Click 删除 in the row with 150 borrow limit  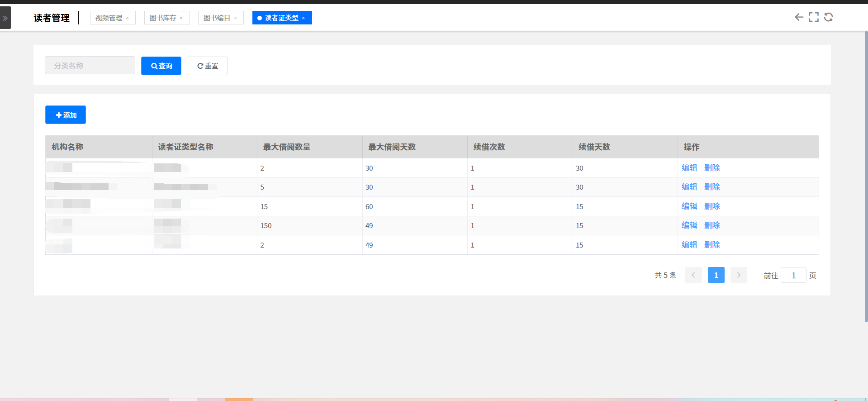point(711,225)
